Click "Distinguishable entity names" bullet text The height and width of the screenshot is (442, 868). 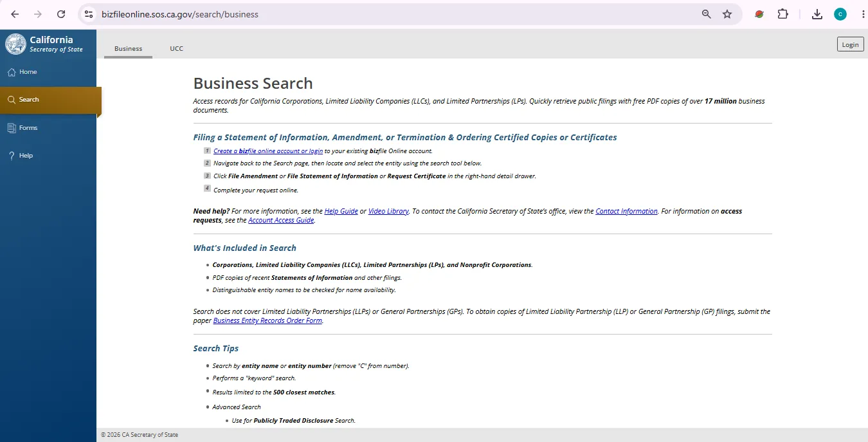pyautogui.click(x=304, y=290)
